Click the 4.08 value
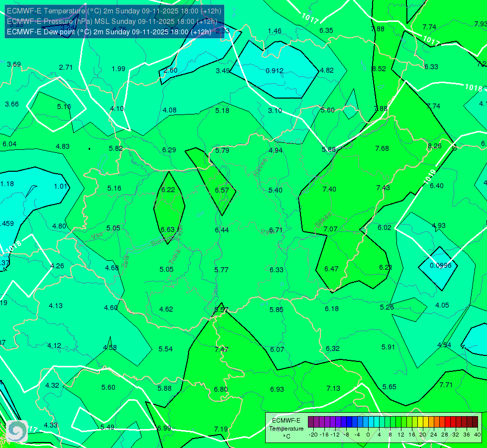 (x=170, y=110)
